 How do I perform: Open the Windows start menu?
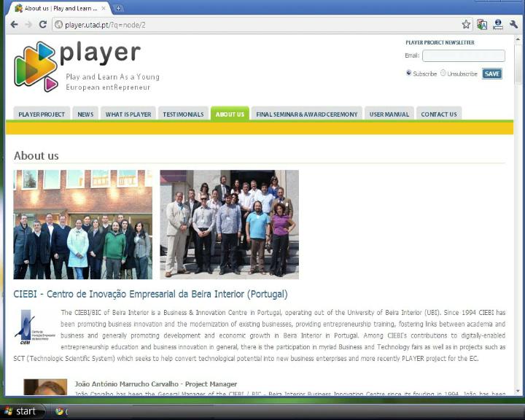click(x=20, y=411)
